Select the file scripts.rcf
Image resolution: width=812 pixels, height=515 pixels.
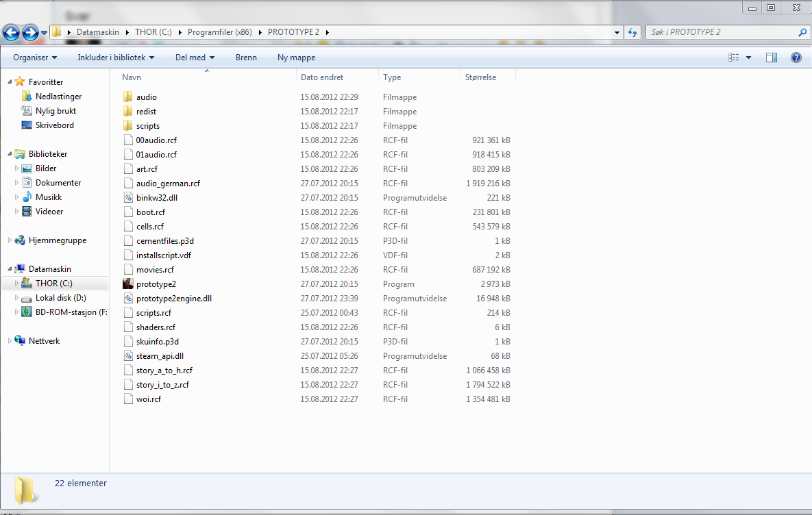[153, 313]
